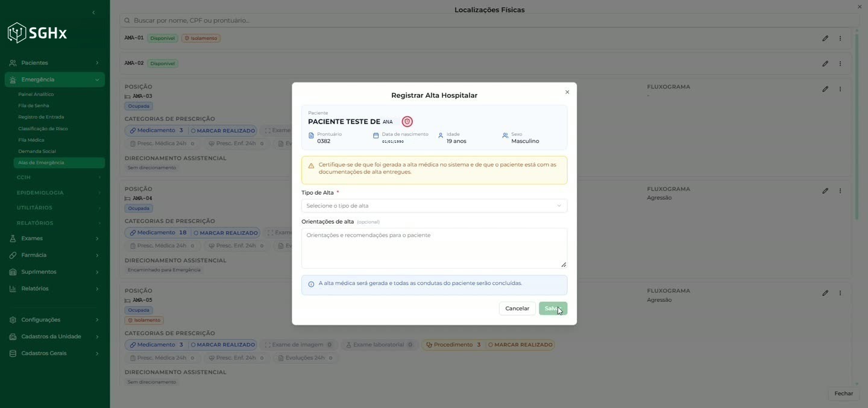The width and height of the screenshot is (868, 408).
Task: Click the Fechar button
Action: (x=843, y=394)
